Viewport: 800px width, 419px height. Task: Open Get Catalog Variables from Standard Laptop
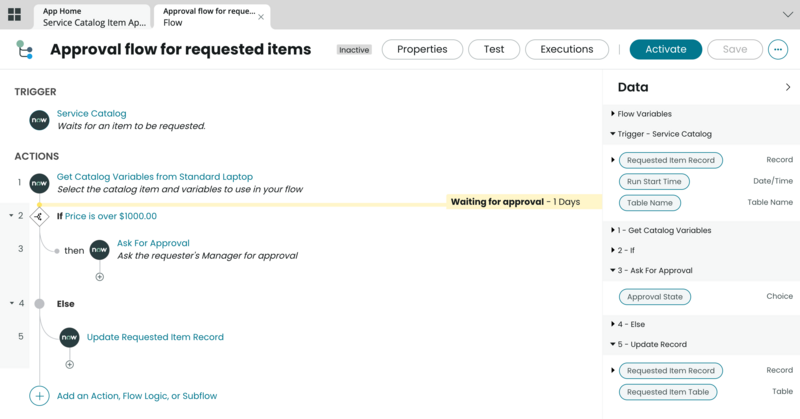tap(155, 177)
